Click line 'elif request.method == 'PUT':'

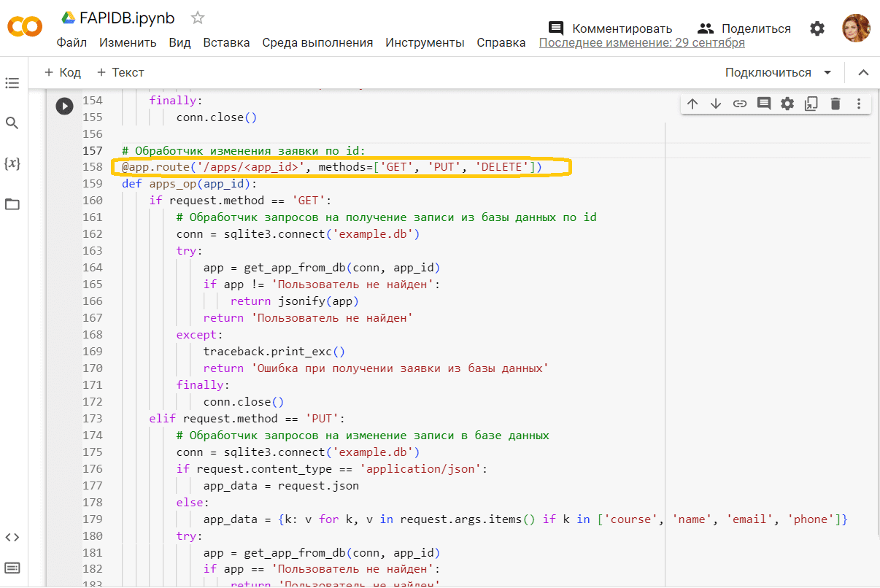point(247,419)
